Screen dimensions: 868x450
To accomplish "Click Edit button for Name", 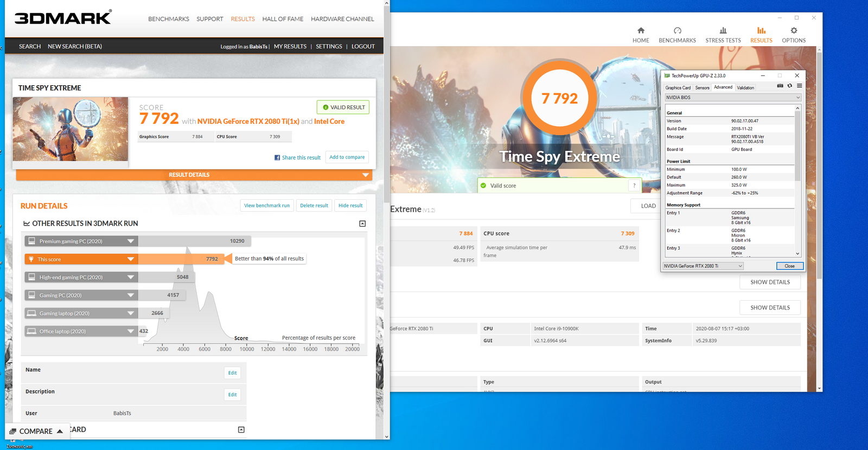I will [232, 373].
